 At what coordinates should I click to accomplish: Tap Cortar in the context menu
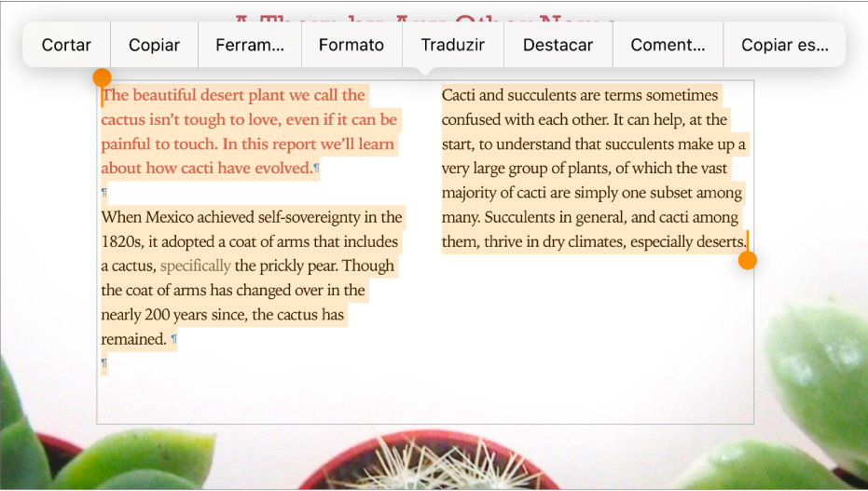[x=66, y=45]
